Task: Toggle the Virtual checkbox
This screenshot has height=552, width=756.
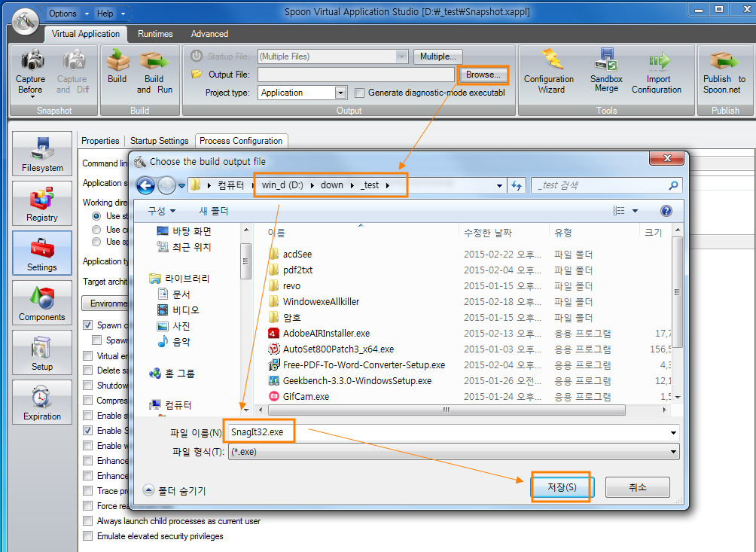Action: coord(88,355)
